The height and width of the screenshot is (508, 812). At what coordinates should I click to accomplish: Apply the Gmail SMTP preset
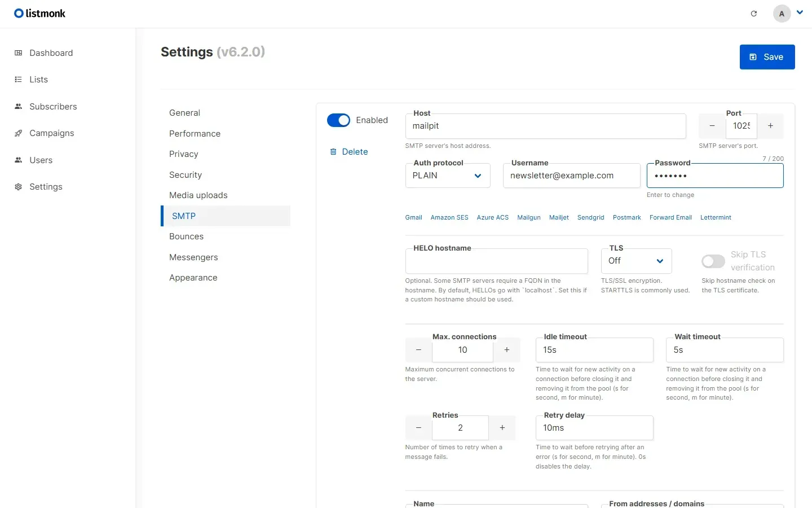pyautogui.click(x=413, y=217)
